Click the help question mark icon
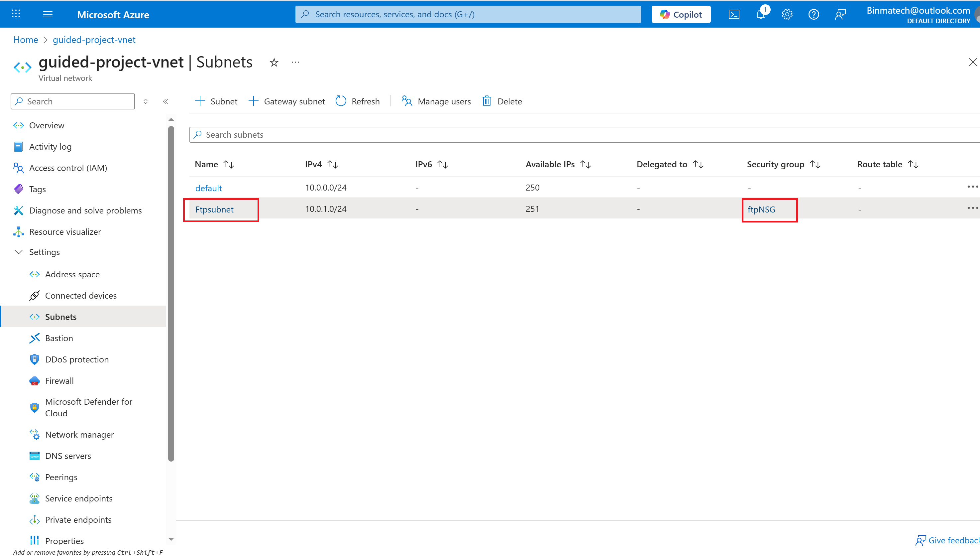Image resolution: width=980 pixels, height=558 pixels. pyautogui.click(x=814, y=15)
